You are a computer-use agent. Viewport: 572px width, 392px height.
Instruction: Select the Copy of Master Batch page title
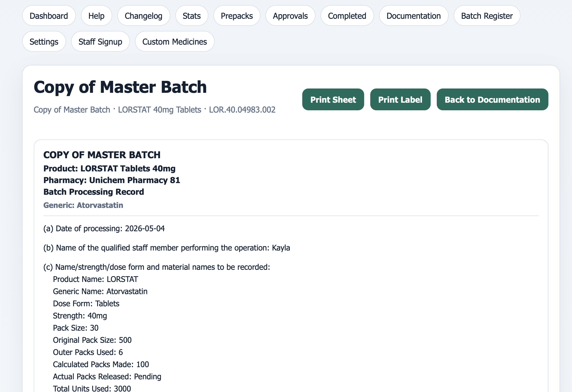click(120, 87)
